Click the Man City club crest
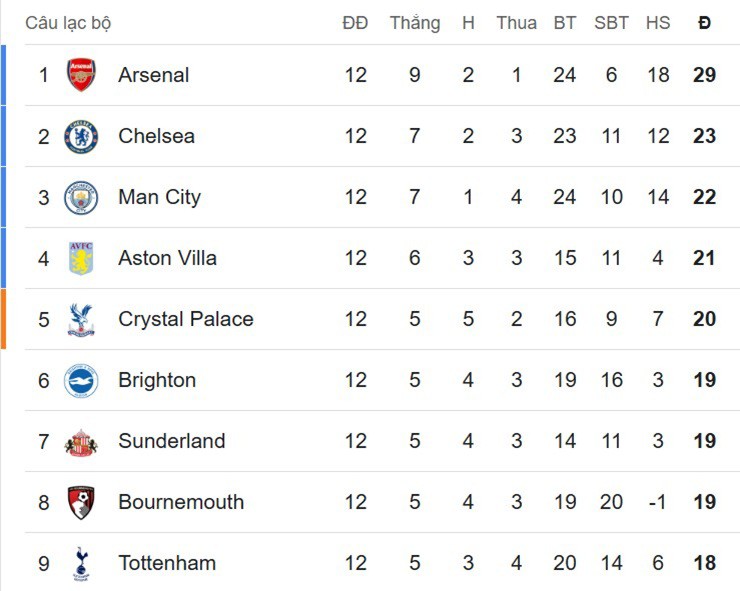 [x=81, y=197]
